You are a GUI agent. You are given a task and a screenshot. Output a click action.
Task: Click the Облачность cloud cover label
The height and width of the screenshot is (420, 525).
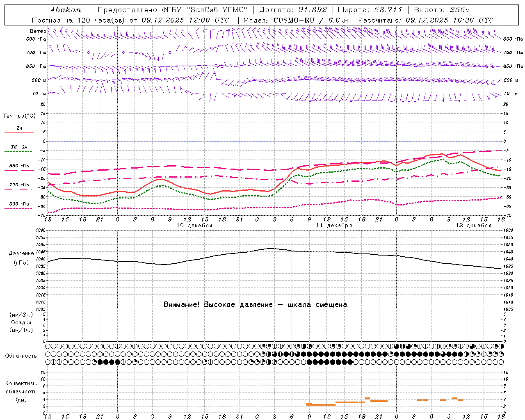coord(21,356)
